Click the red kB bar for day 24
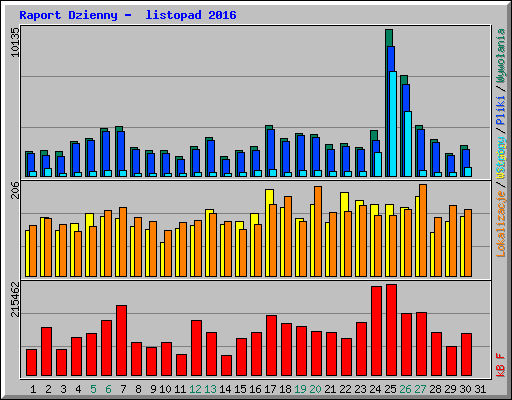 376,331
